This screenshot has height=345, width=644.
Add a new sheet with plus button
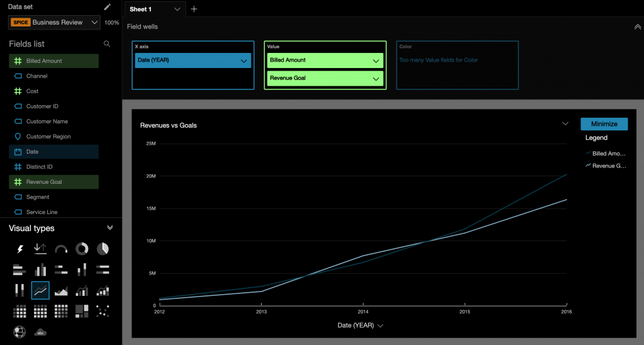[x=194, y=9]
